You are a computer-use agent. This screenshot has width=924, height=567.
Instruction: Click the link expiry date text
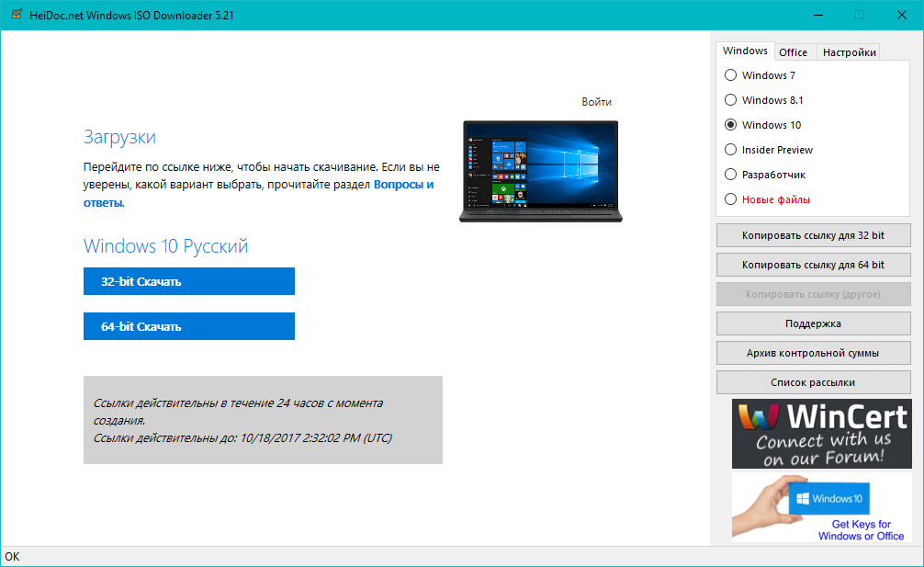(242, 438)
